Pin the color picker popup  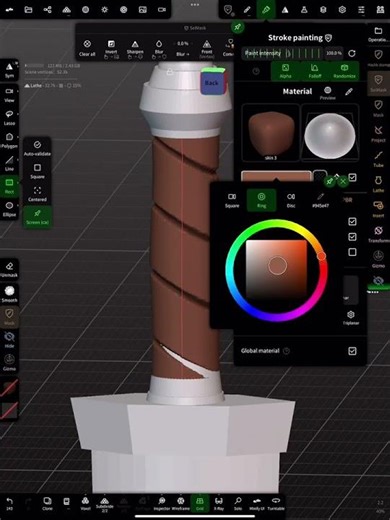pyautogui.click(x=330, y=181)
